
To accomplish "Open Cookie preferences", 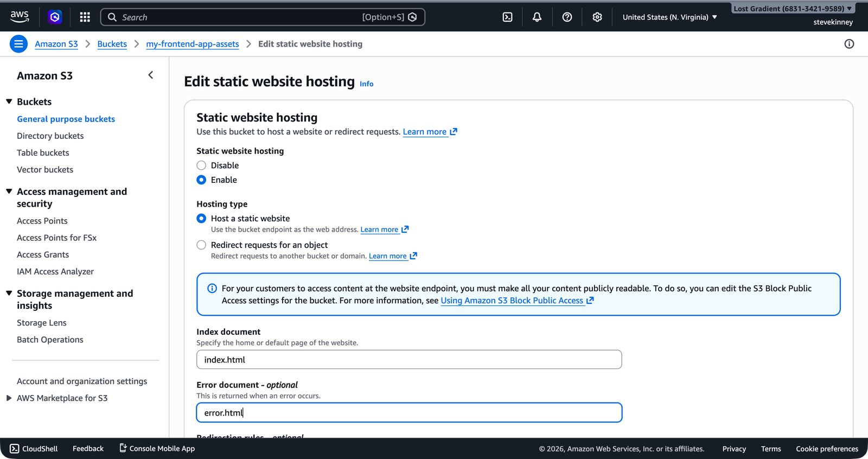I will [827, 449].
